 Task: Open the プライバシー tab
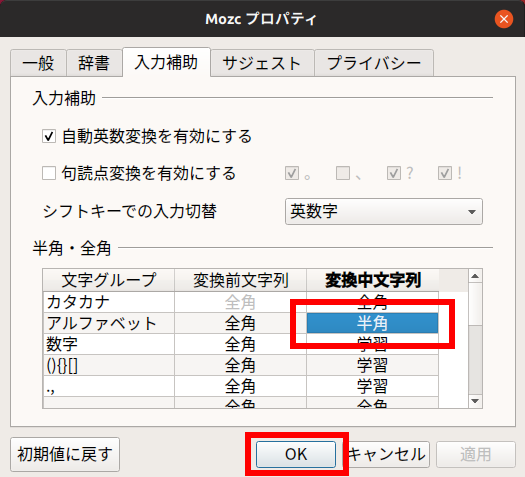coord(374,63)
